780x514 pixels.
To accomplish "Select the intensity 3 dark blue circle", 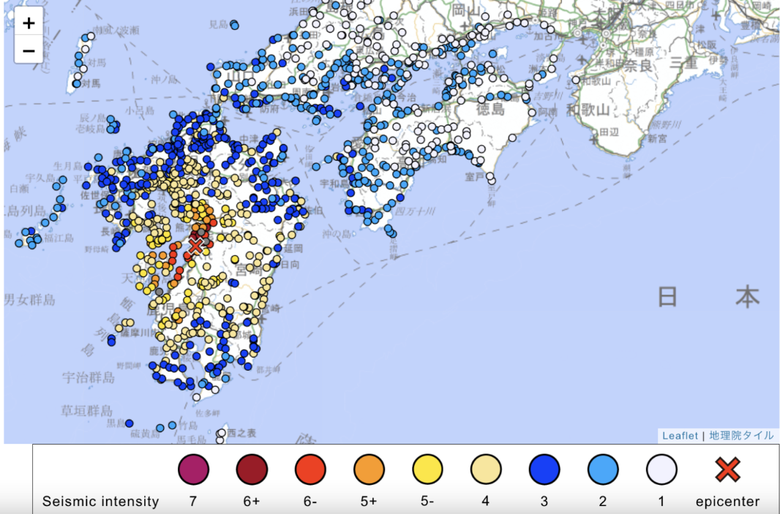I will point(545,469).
